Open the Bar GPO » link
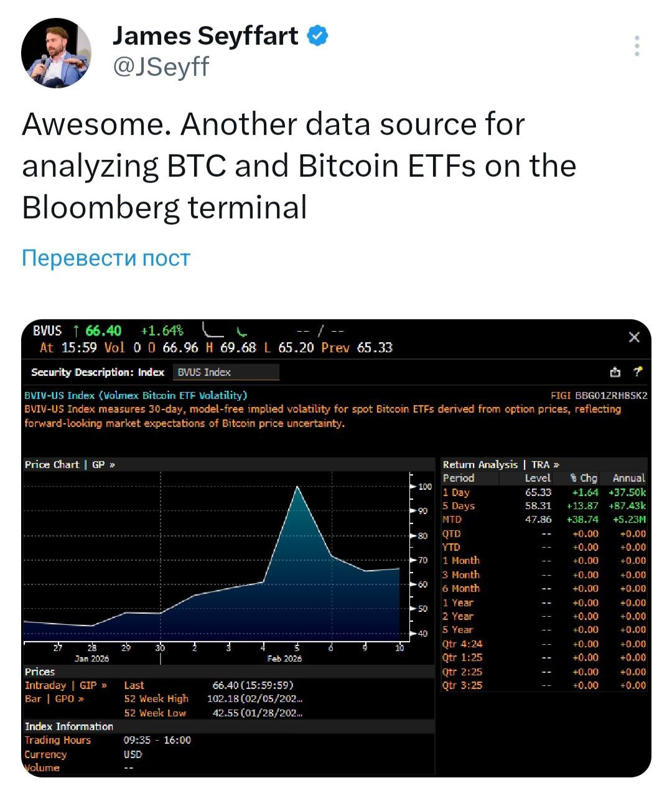This screenshot has width=672, height=793. tap(54, 699)
